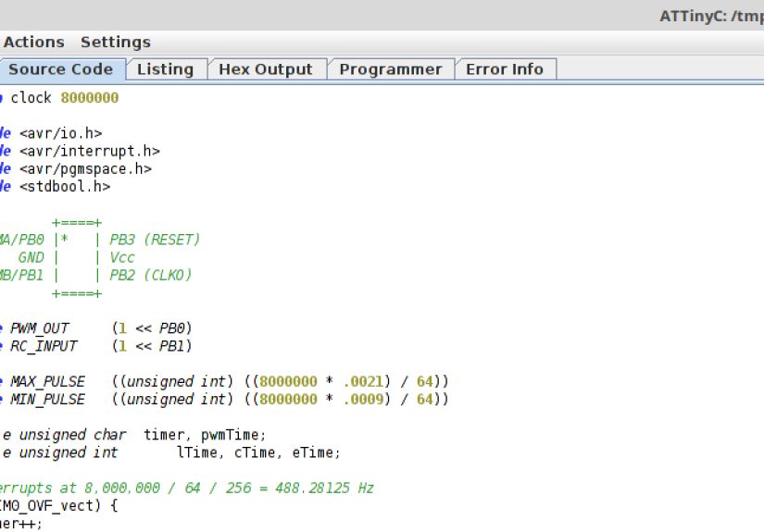Click the .0021 constant in MAX_PULSE
Image resolution: width=764 pixels, height=532 pixels.
coord(363,381)
